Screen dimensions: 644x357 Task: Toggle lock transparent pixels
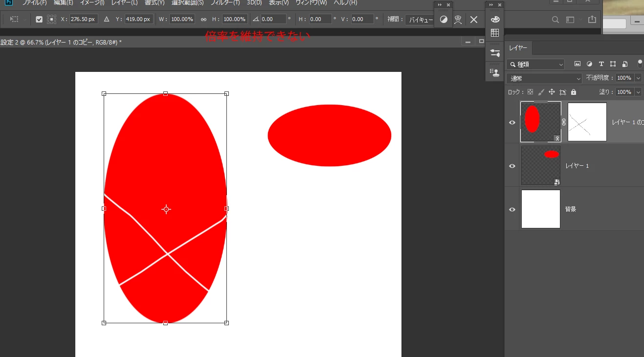pyautogui.click(x=530, y=92)
